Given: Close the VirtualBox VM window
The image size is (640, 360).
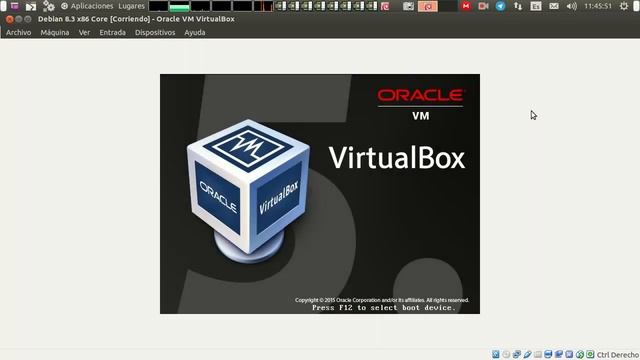Looking at the screenshot, I should click(x=10, y=19).
